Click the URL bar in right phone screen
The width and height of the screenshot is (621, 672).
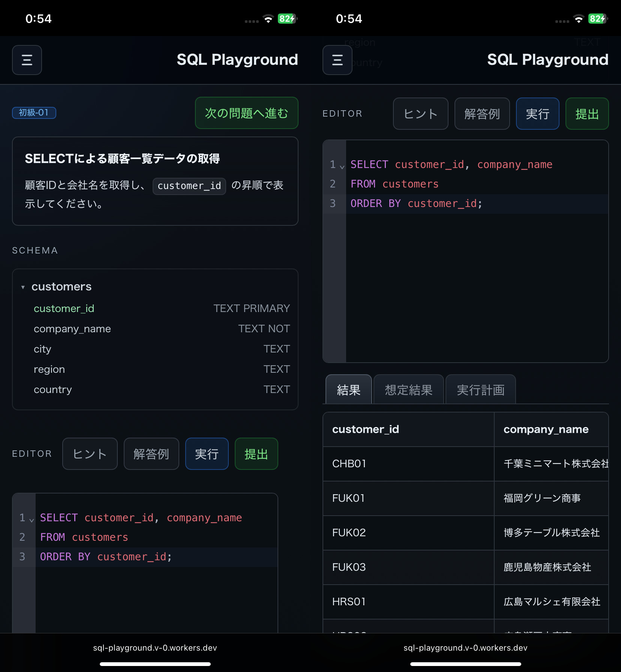click(465, 648)
